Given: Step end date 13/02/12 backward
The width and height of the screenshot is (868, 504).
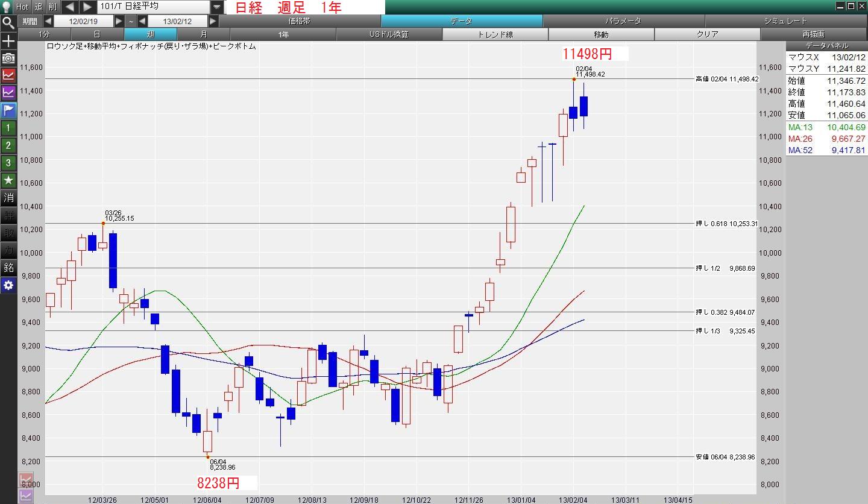Looking at the screenshot, I should (x=142, y=21).
